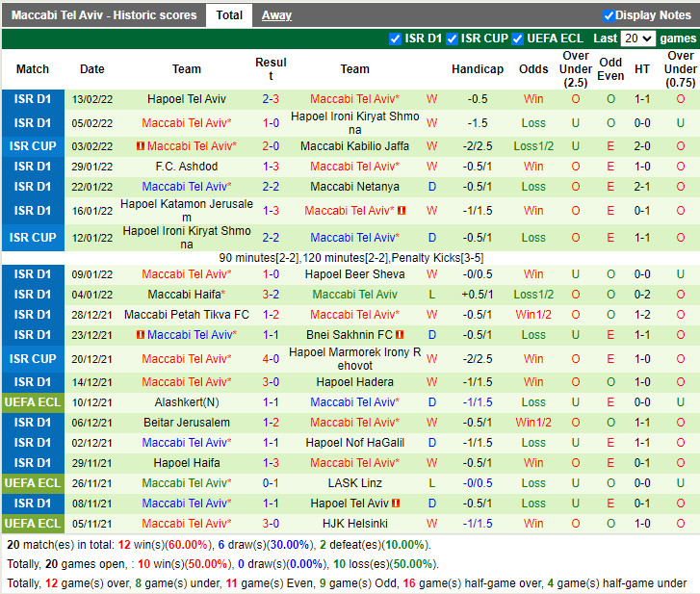Viewport: 700px width, 594px height.
Task: Click red card icon next to Hapoel Tel Aviv on 08/11/21
Action: pos(396,504)
